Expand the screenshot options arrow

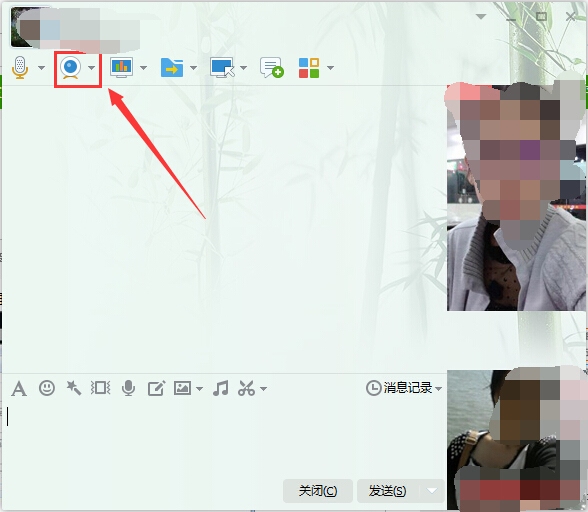pos(264,389)
